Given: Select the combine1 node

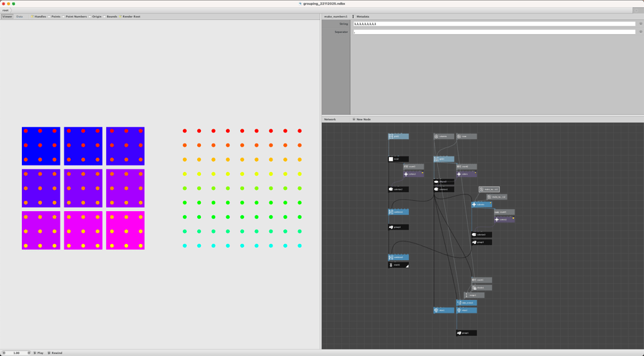Looking at the screenshot, I should pos(399,212).
